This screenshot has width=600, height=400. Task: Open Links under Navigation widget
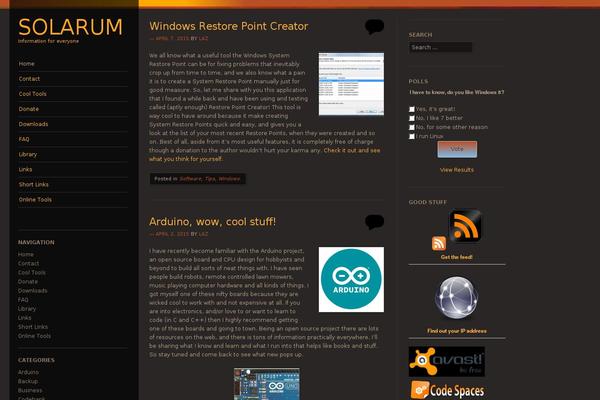[24, 318]
